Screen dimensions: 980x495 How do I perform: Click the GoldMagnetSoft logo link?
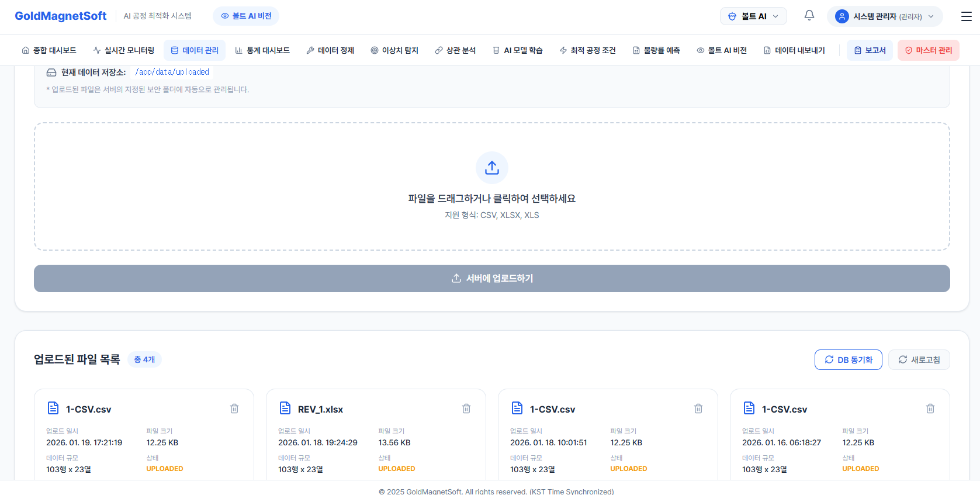[61, 16]
